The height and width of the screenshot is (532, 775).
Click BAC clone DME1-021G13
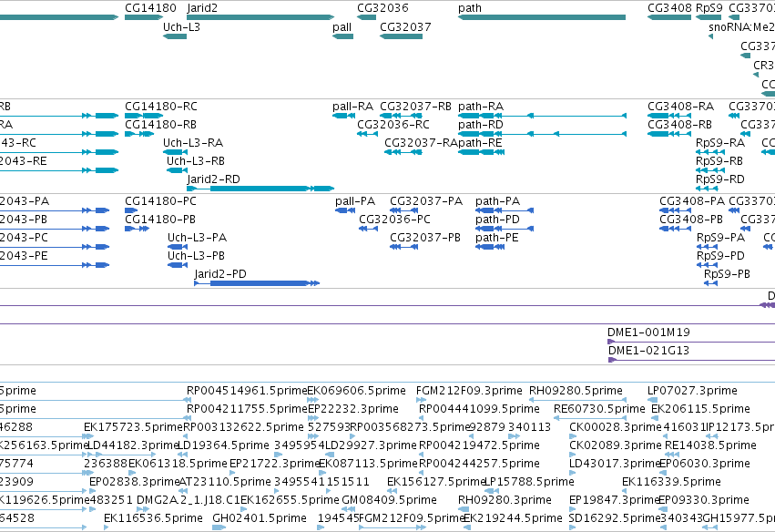pyautogui.click(x=691, y=360)
